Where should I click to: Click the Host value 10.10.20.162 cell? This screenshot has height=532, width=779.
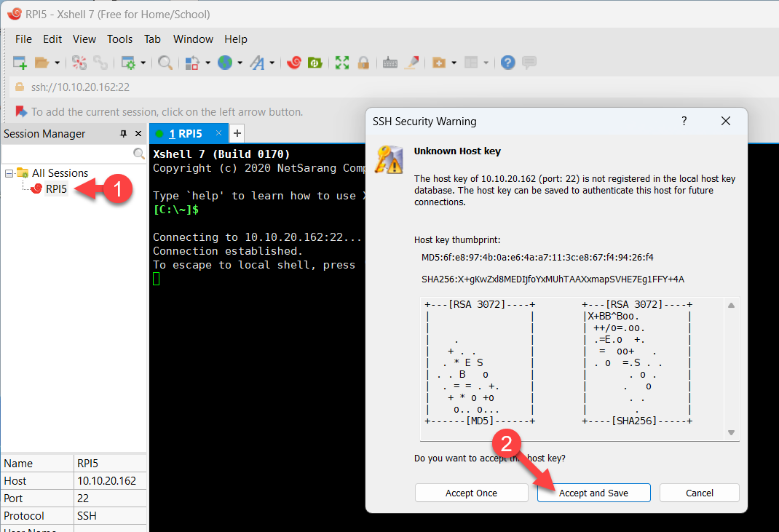click(x=110, y=481)
